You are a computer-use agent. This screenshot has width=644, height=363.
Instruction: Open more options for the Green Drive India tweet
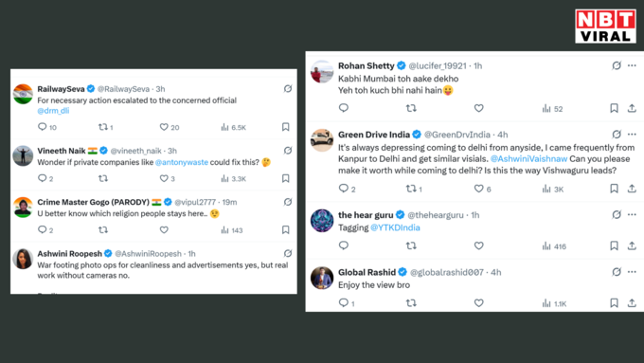coord(632,134)
